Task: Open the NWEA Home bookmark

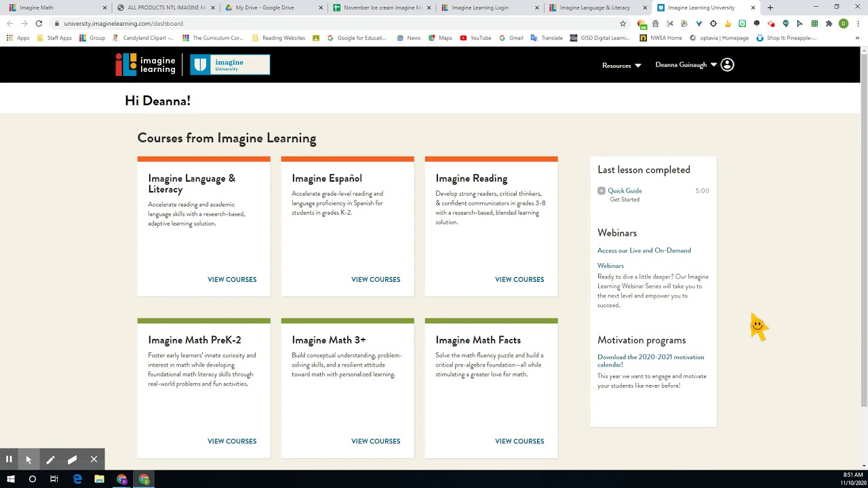Action: [x=660, y=38]
